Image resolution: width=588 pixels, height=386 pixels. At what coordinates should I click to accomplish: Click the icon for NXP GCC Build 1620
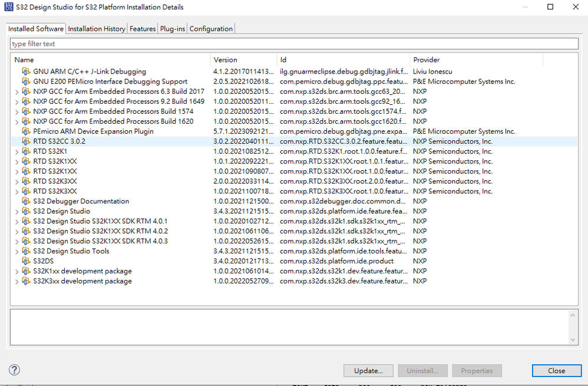26,121
